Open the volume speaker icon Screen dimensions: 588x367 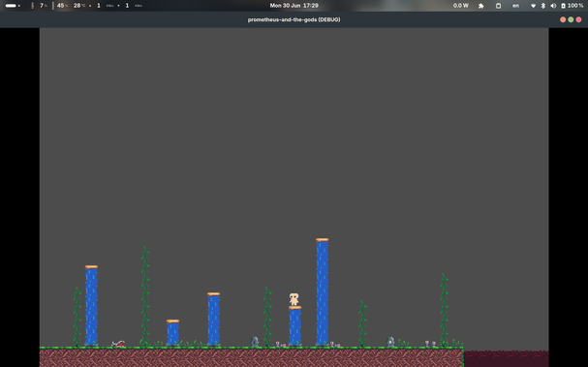553,6
